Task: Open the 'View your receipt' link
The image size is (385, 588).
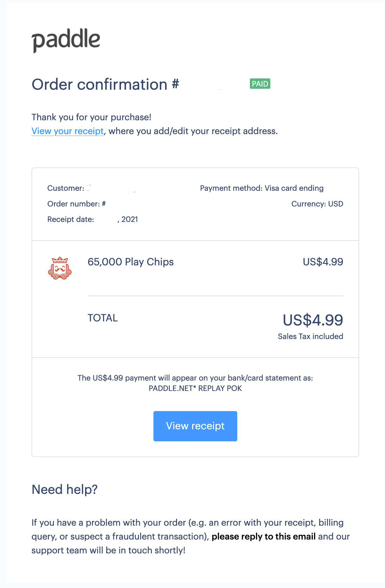Action: pos(67,131)
